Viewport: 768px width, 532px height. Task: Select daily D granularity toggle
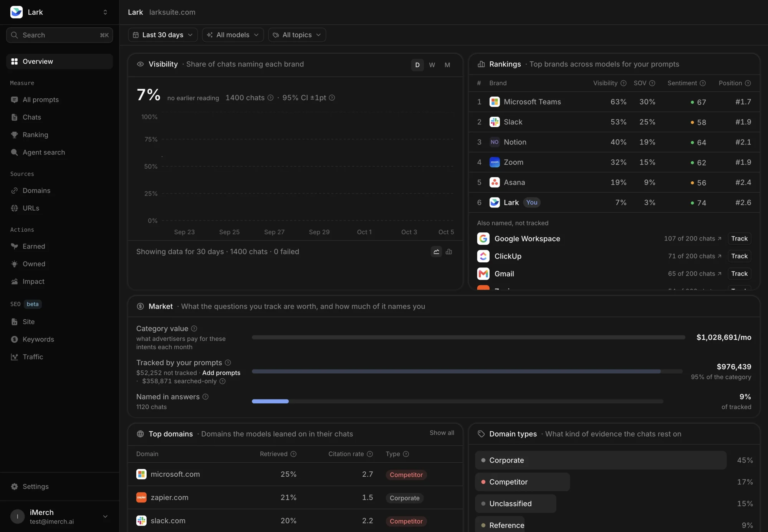(x=417, y=65)
